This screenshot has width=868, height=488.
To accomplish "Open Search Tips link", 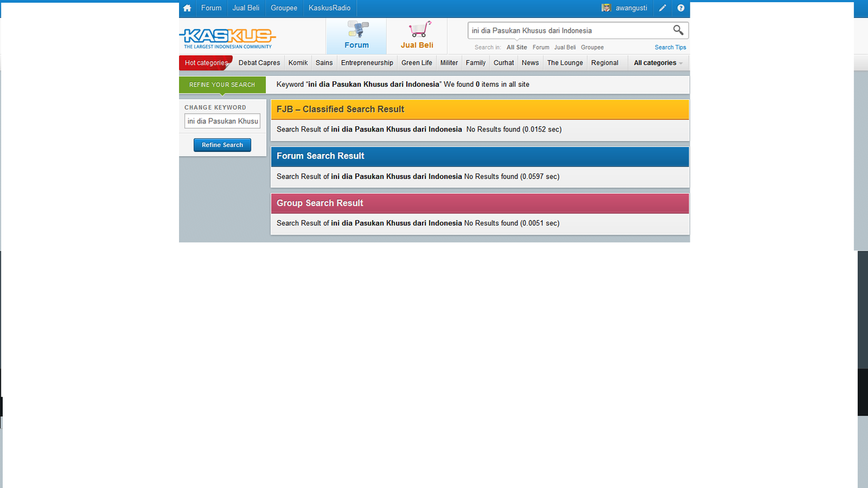I will 670,47.
